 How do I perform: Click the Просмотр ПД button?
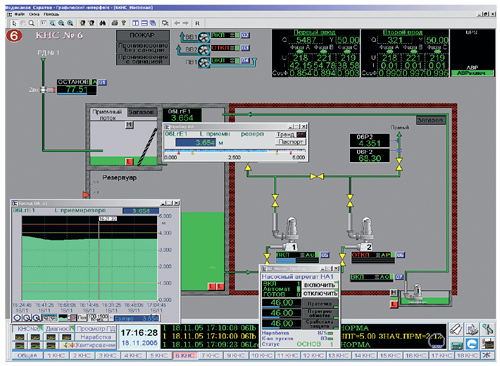[x=96, y=329]
